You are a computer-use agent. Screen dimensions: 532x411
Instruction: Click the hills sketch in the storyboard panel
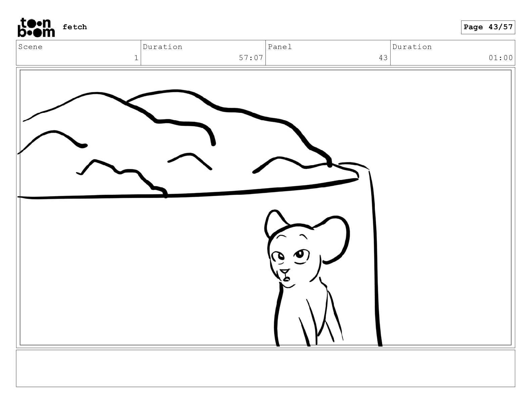188,144
